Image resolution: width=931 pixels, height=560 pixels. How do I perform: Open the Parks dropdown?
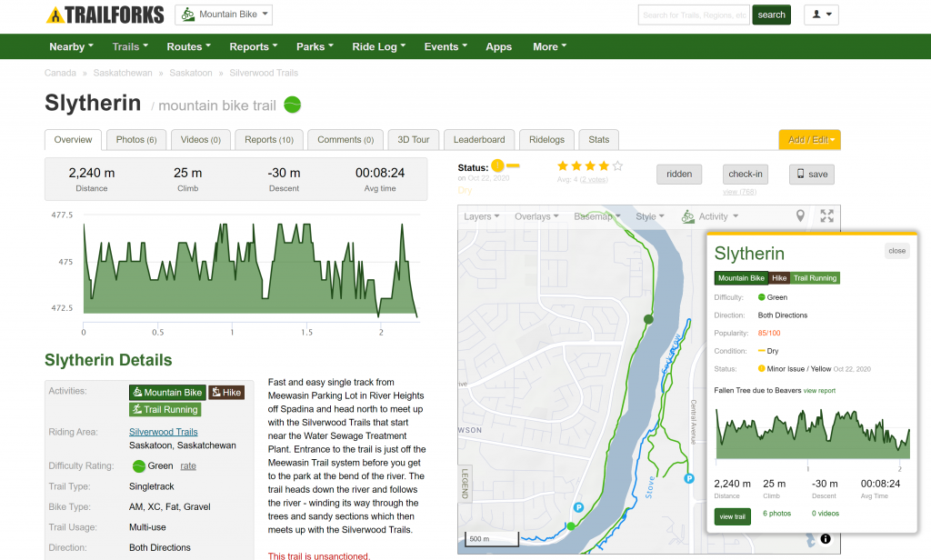pyautogui.click(x=315, y=47)
